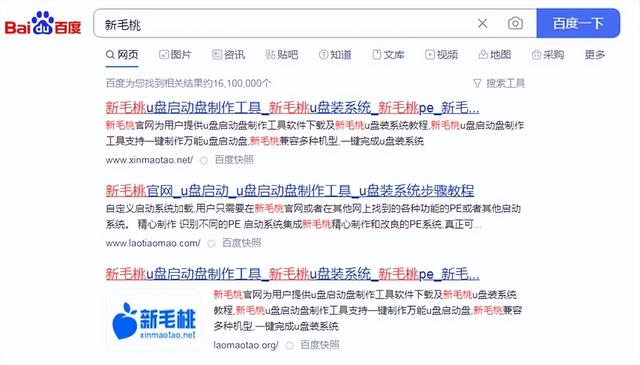Open the 地图 tab
Viewport: 640px width, 365px height.
(x=495, y=55)
